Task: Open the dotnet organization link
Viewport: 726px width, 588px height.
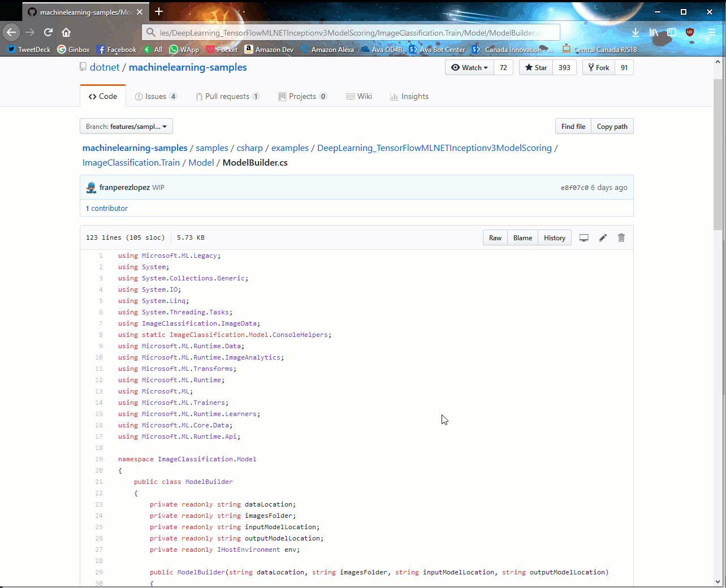Action: (x=104, y=67)
